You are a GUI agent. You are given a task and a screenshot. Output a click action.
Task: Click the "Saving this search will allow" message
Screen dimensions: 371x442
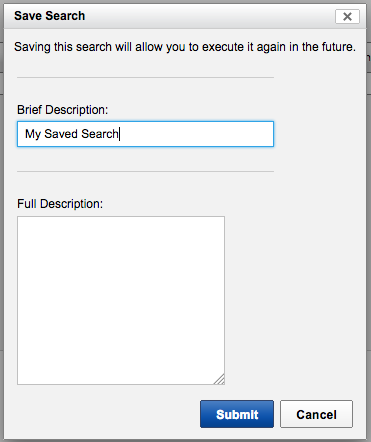click(185, 47)
